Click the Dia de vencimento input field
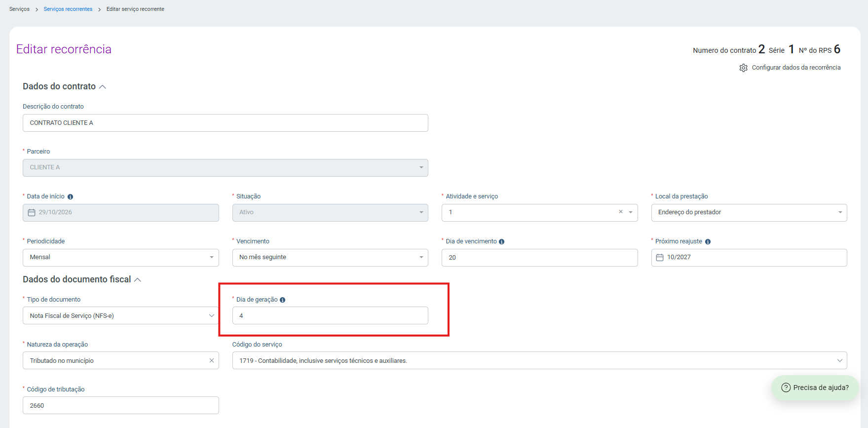The image size is (868, 428). [539, 258]
